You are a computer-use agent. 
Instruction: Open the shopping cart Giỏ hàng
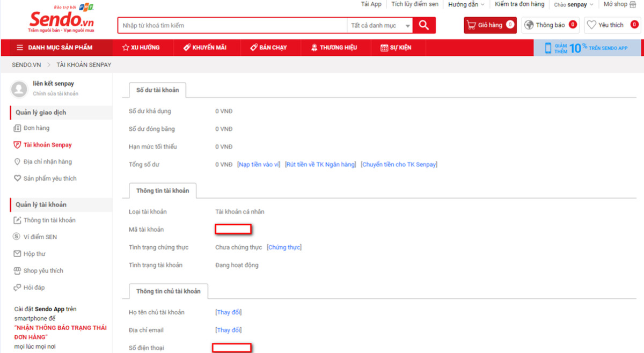(490, 25)
